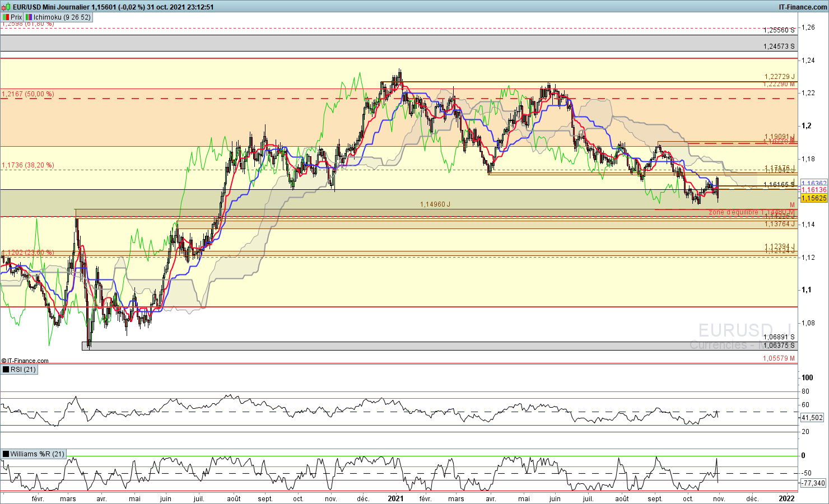Select the red 1,16136 price tag
The width and height of the screenshot is (829, 504).
pyautogui.click(x=814, y=190)
